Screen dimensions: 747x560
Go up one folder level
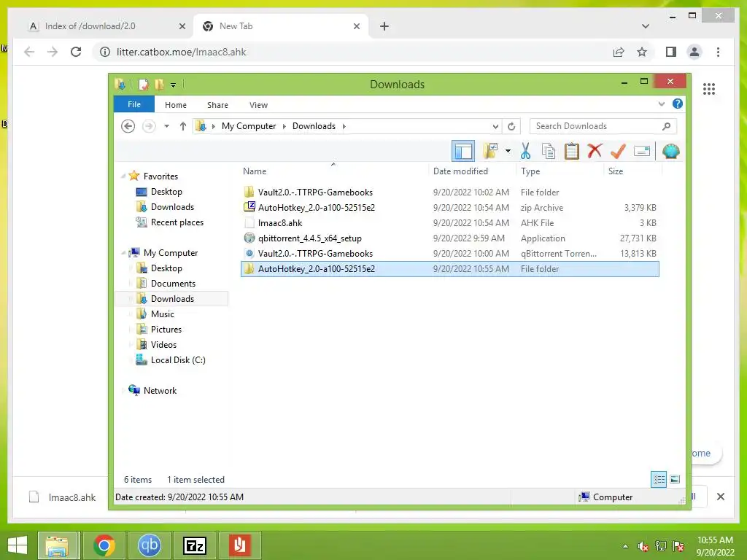coord(183,126)
